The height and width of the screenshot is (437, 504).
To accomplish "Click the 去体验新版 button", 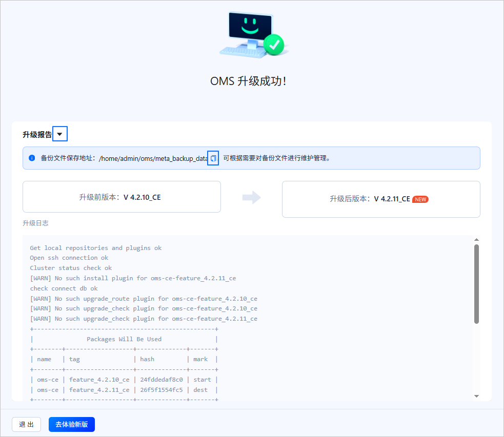I will [72, 425].
